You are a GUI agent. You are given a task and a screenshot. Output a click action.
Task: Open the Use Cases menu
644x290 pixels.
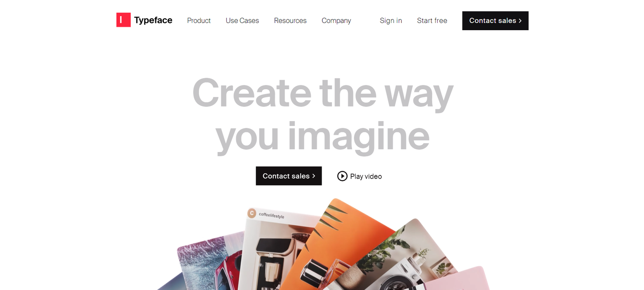coord(242,21)
